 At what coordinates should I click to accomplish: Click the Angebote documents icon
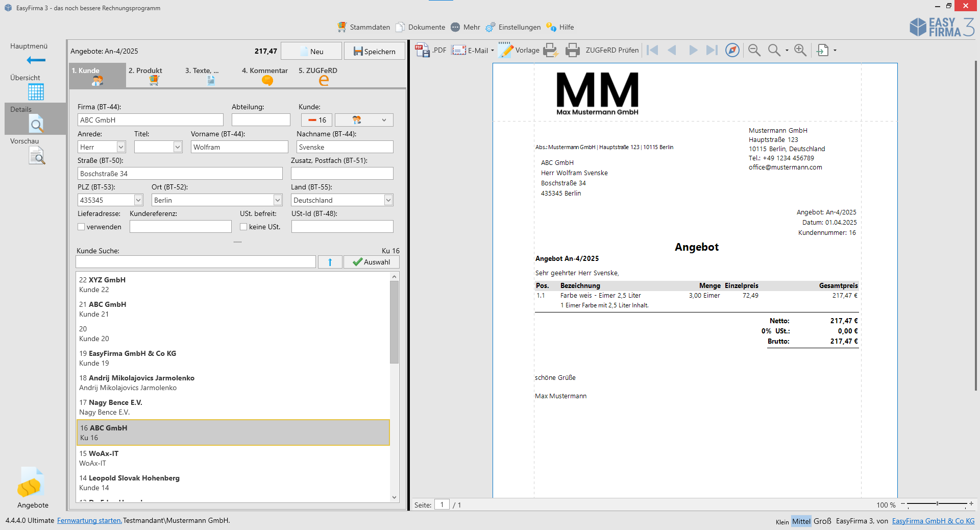pos(32,483)
